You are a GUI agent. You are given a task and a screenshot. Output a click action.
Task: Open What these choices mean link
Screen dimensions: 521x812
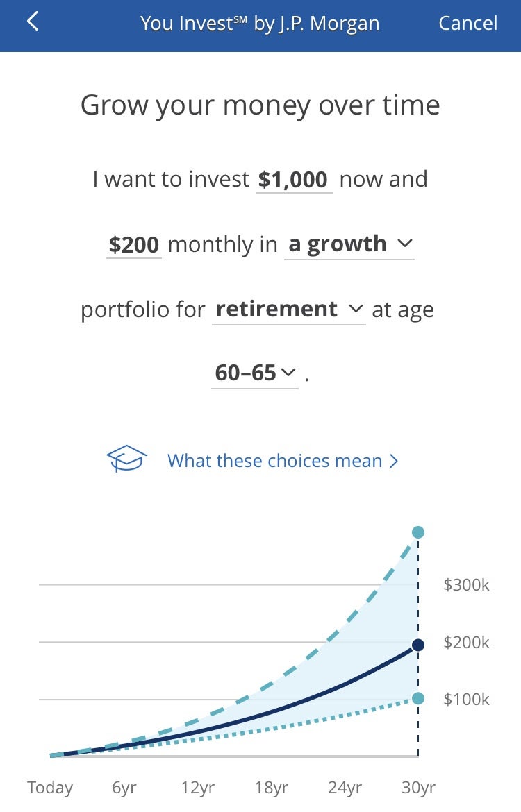[x=283, y=460]
